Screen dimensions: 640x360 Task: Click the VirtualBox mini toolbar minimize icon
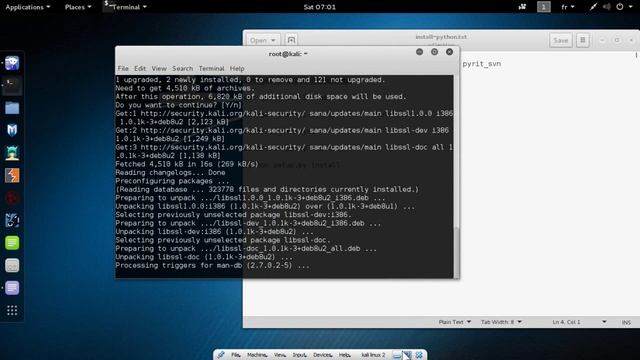point(397,356)
